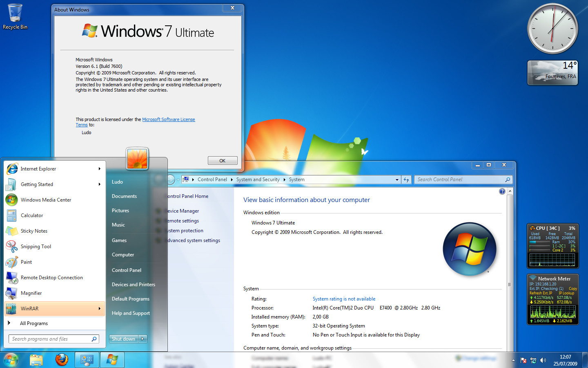Open Control Panel from Start menu right pane
Image resolution: width=588 pixels, height=368 pixels.
(x=127, y=270)
